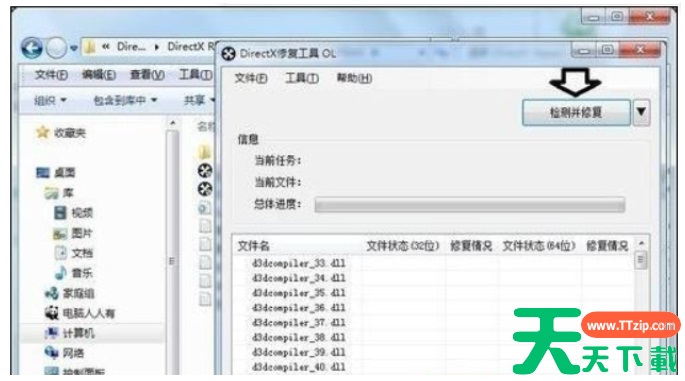Select d3dcompiler_39.dll row
685x381 pixels.
(x=299, y=352)
